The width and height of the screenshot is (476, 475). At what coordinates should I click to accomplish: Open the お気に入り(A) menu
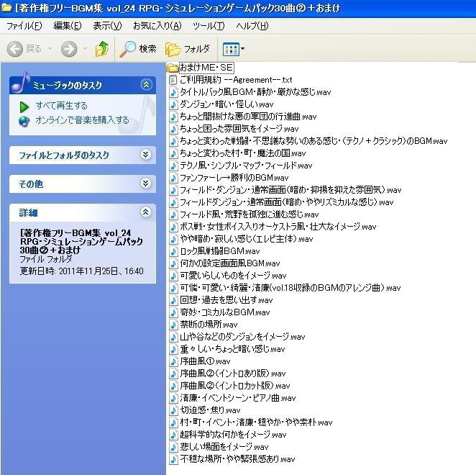click(x=157, y=26)
